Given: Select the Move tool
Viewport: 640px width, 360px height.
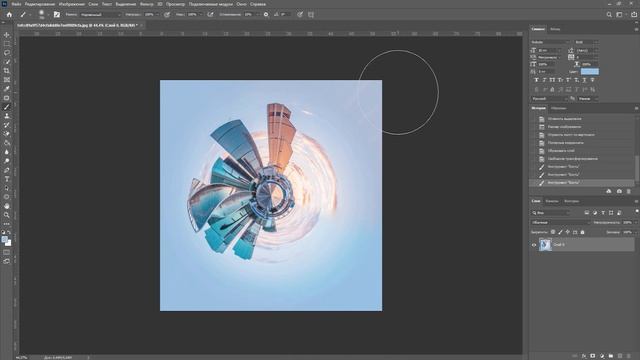Looking at the screenshot, I should tap(7, 35).
